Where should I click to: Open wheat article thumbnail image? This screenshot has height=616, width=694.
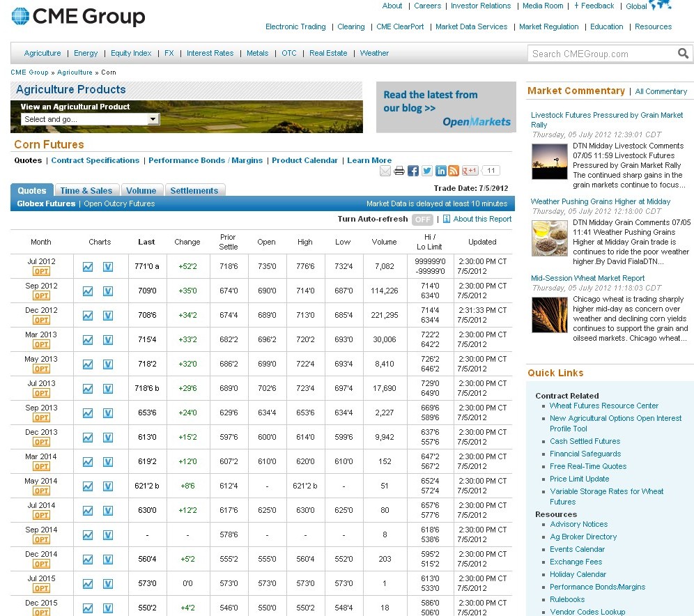pyautogui.click(x=549, y=315)
